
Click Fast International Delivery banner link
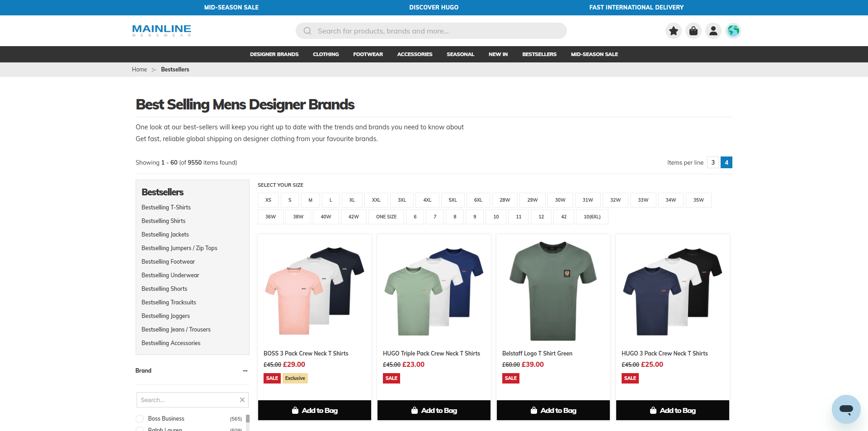tap(637, 8)
